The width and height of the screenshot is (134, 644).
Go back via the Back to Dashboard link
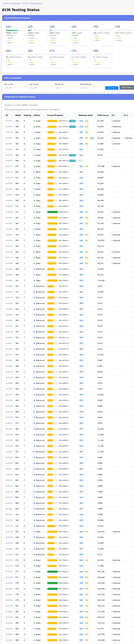pos(11,4)
